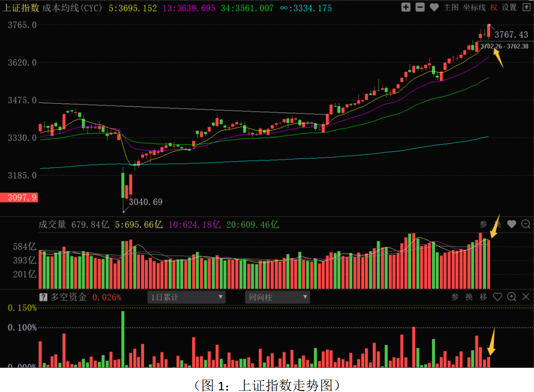The width and height of the screenshot is (534, 392).
Task: Click the 3702.26 - 3702.38 gap label
Action: click(x=504, y=46)
